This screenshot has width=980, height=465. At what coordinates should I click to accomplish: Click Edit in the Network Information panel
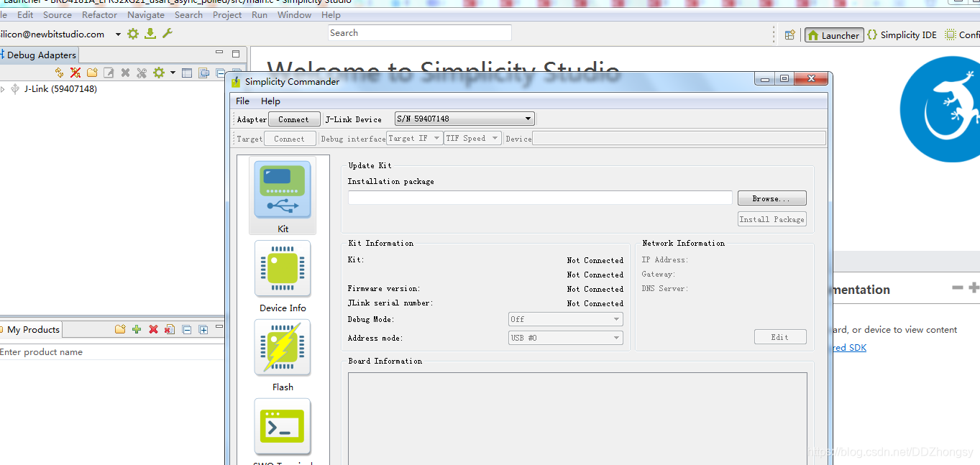tap(779, 336)
